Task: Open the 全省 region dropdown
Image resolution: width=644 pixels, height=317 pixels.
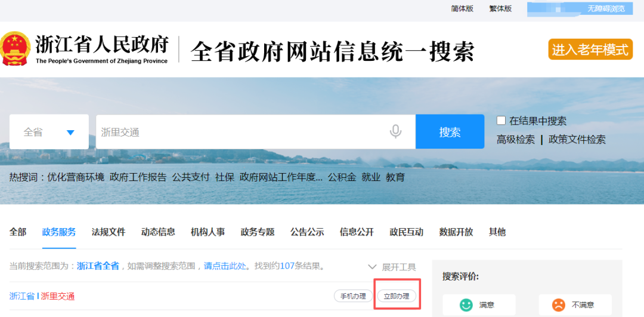Action: point(49,132)
